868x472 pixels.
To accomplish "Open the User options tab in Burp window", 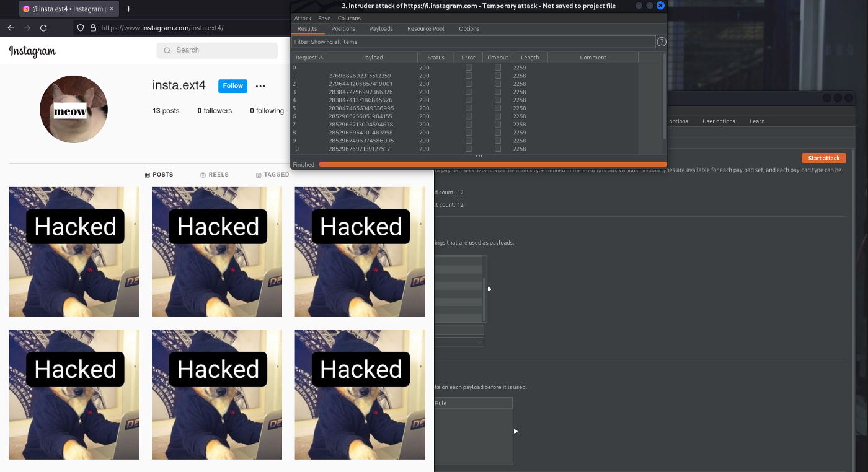I will tap(719, 121).
